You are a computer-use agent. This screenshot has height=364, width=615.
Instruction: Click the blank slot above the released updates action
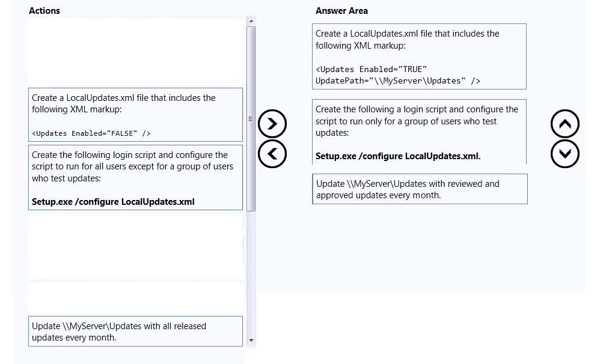(135, 298)
